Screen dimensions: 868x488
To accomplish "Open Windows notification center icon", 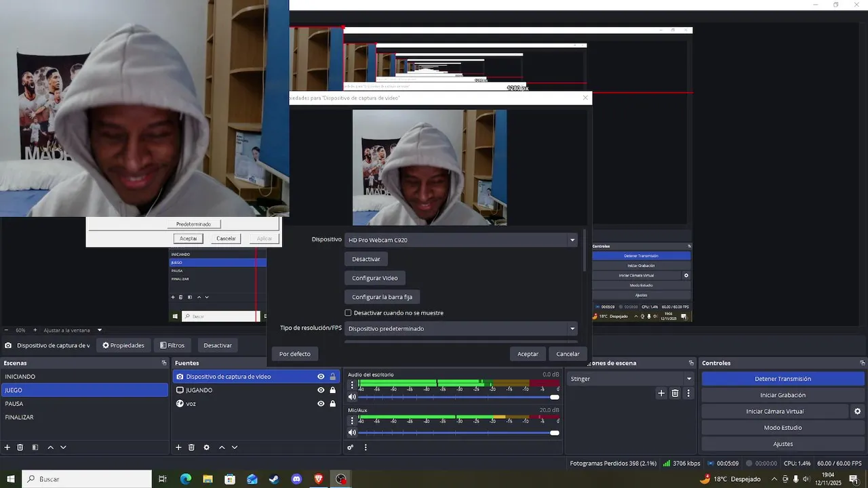I will pos(853,479).
